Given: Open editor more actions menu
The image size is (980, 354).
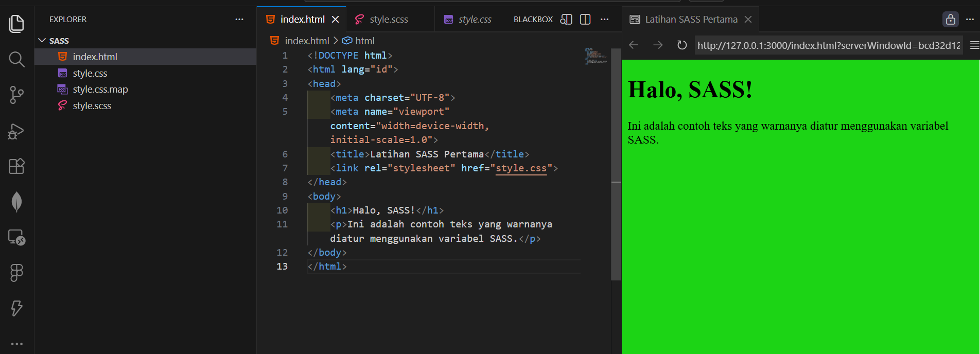Looking at the screenshot, I should pos(604,20).
